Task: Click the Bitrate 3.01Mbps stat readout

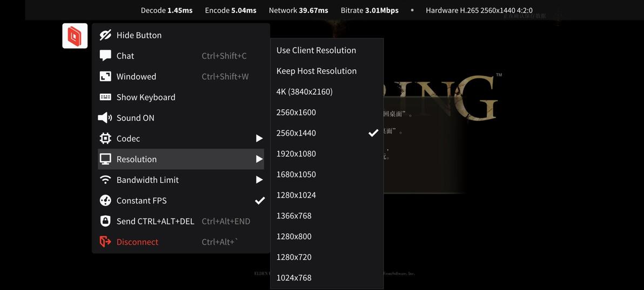Action: [x=370, y=10]
